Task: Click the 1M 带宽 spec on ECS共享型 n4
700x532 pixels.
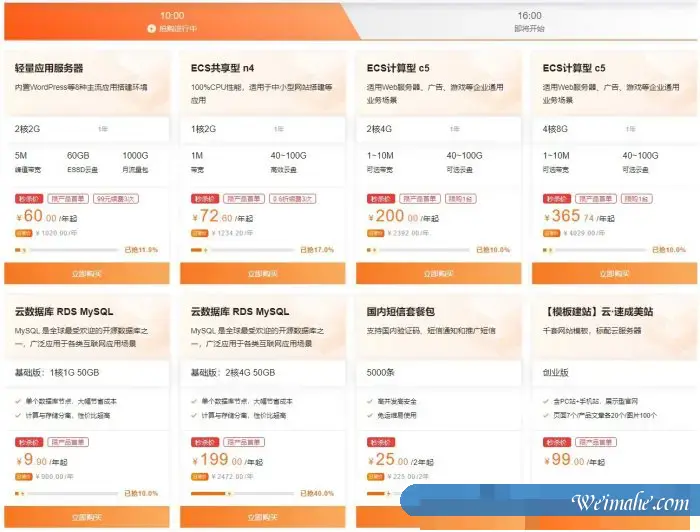Action: 197,162
